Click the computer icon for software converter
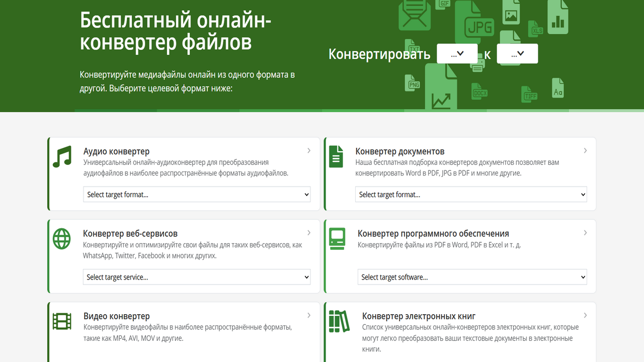Image resolution: width=644 pixels, height=362 pixels. [x=337, y=239]
